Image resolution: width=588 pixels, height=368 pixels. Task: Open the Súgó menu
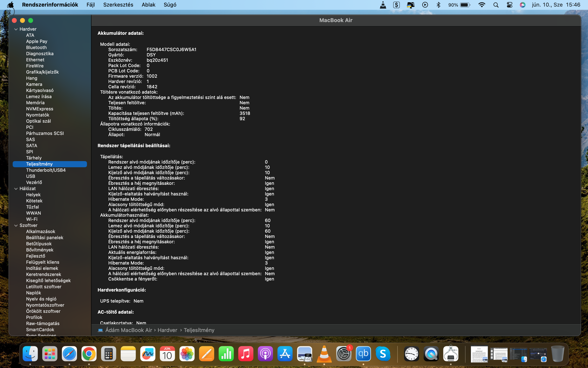(x=170, y=5)
